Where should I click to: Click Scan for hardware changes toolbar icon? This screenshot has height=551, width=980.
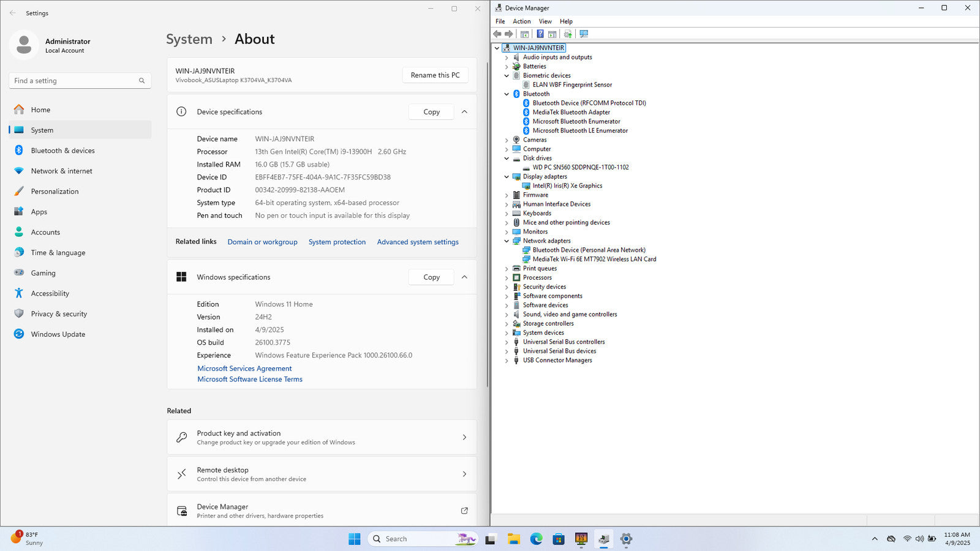(584, 34)
